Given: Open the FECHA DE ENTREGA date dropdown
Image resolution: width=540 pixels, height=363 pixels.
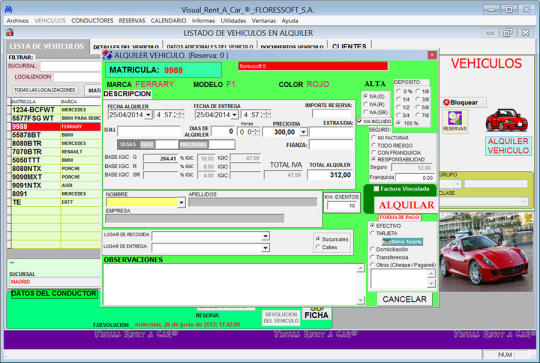Looking at the screenshot, I should pyautogui.click(x=235, y=115).
